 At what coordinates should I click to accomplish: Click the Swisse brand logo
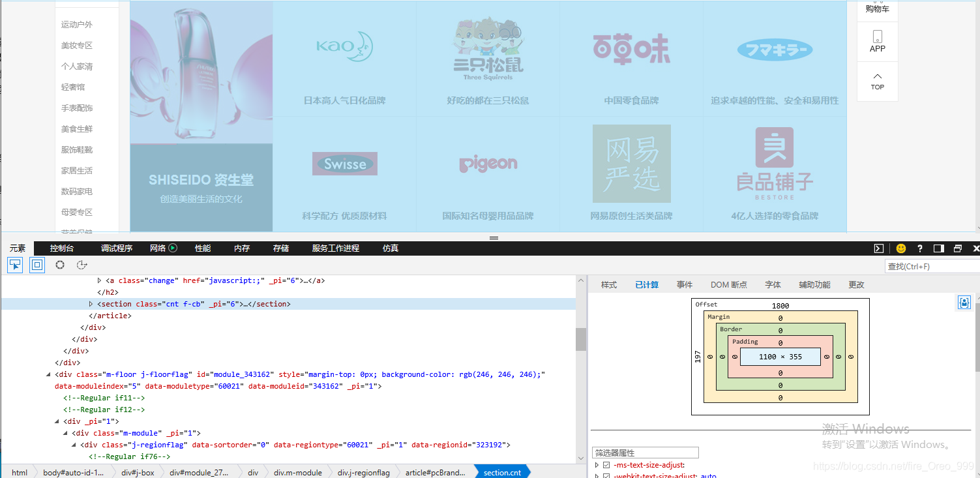coord(345,164)
